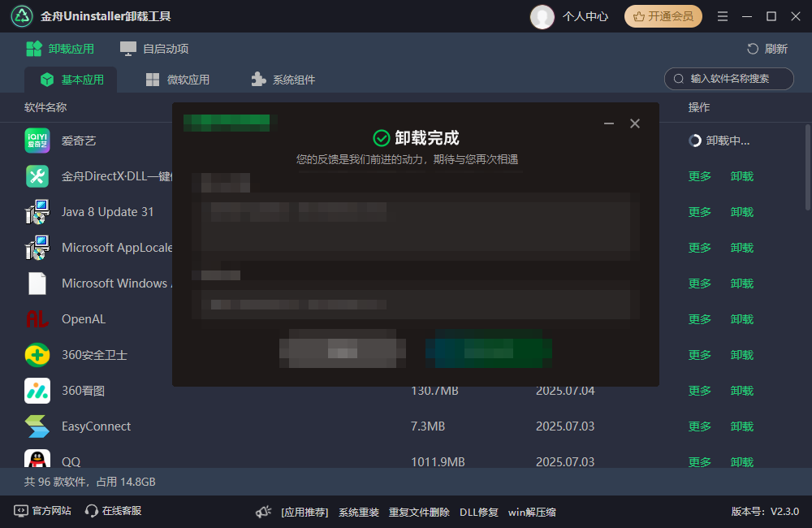This screenshot has width=812, height=528.
Task: Click the 版本号 V2.3.0 label
Action: click(766, 512)
